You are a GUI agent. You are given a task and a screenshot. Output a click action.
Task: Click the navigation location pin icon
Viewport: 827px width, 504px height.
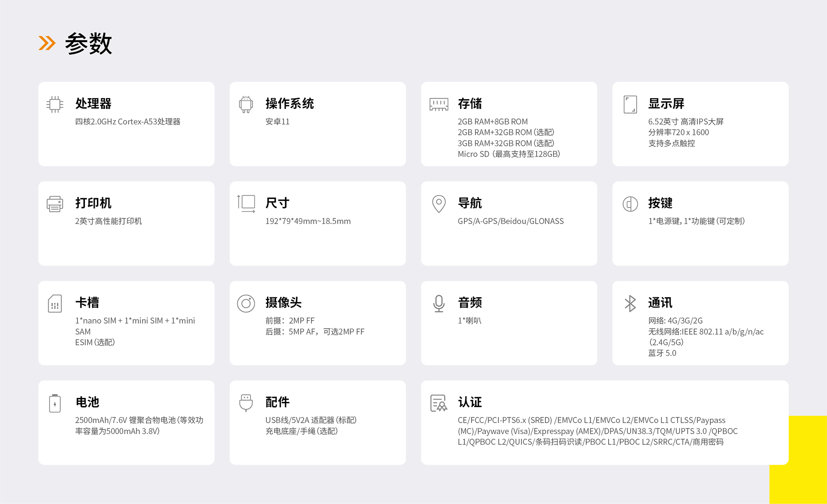(x=438, y=204)
